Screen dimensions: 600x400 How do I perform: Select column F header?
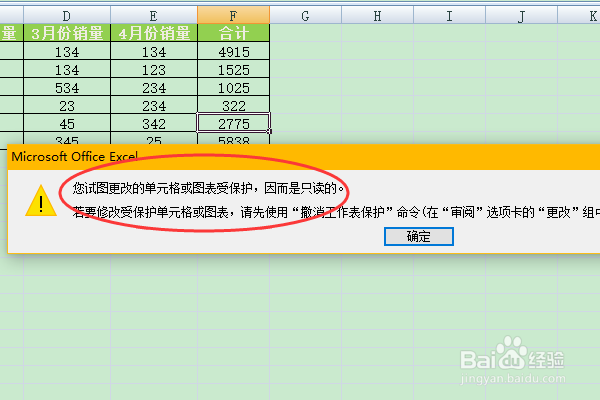pos(233,16)
